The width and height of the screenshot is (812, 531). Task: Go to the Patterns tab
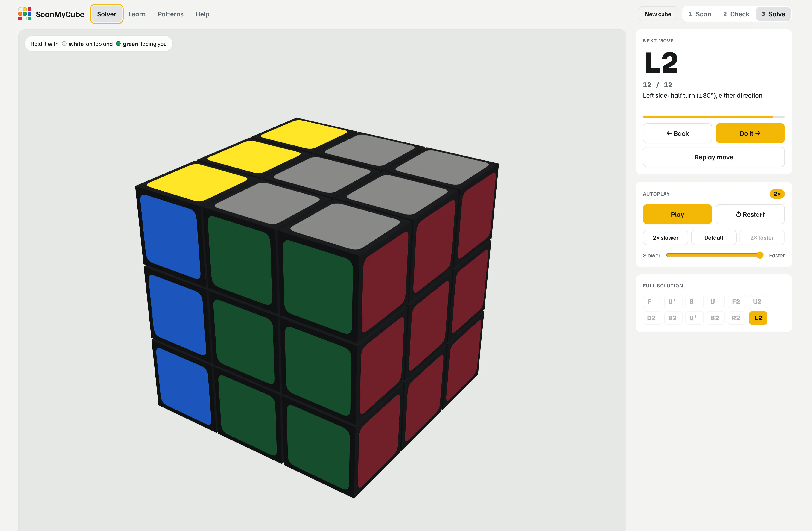click(171, 14)
